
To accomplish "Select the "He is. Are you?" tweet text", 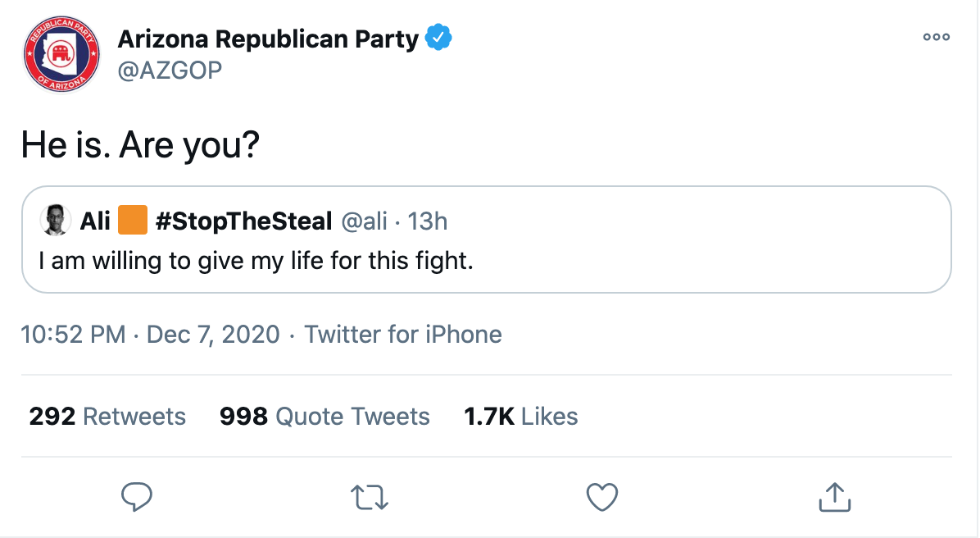I will point(140,145).
